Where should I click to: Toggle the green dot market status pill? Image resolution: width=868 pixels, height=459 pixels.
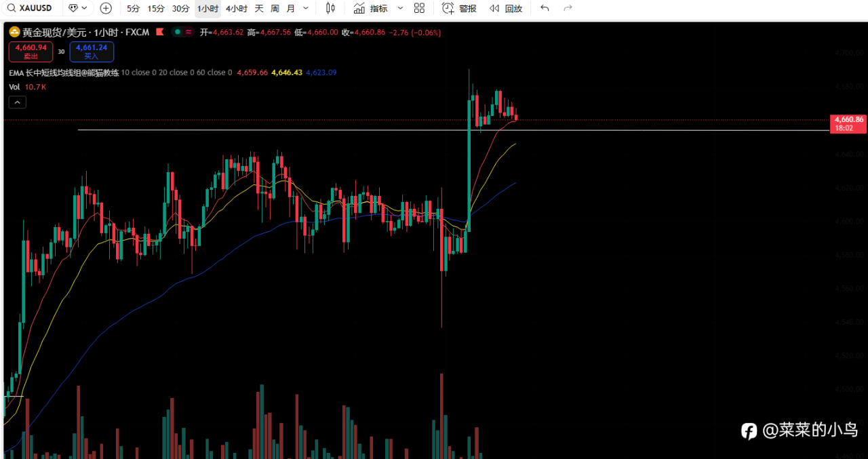tap(182, 32)
